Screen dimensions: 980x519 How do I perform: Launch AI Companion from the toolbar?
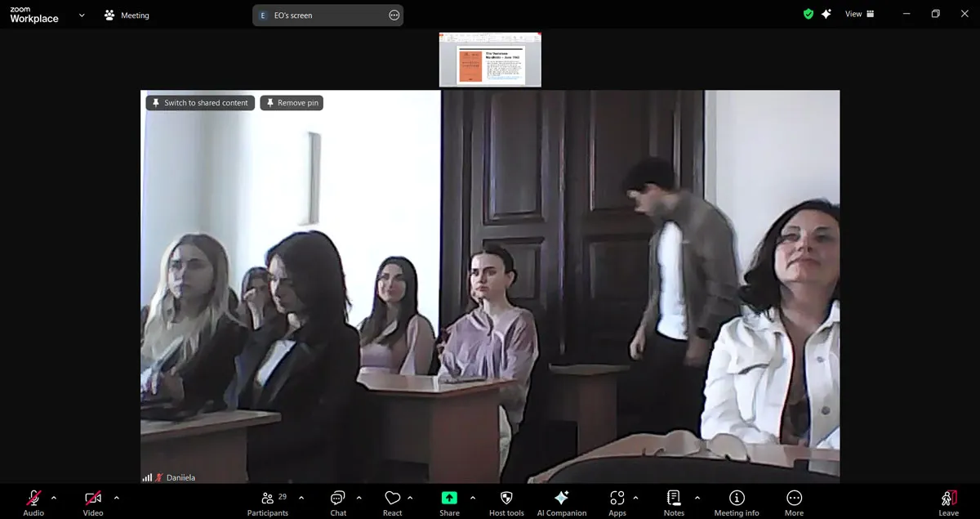click(561, 499)
